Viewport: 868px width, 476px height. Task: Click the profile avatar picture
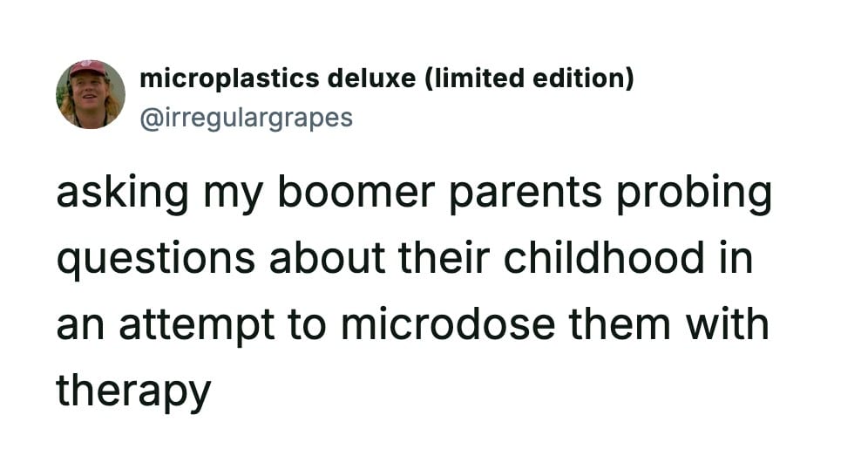coord(91,94)
